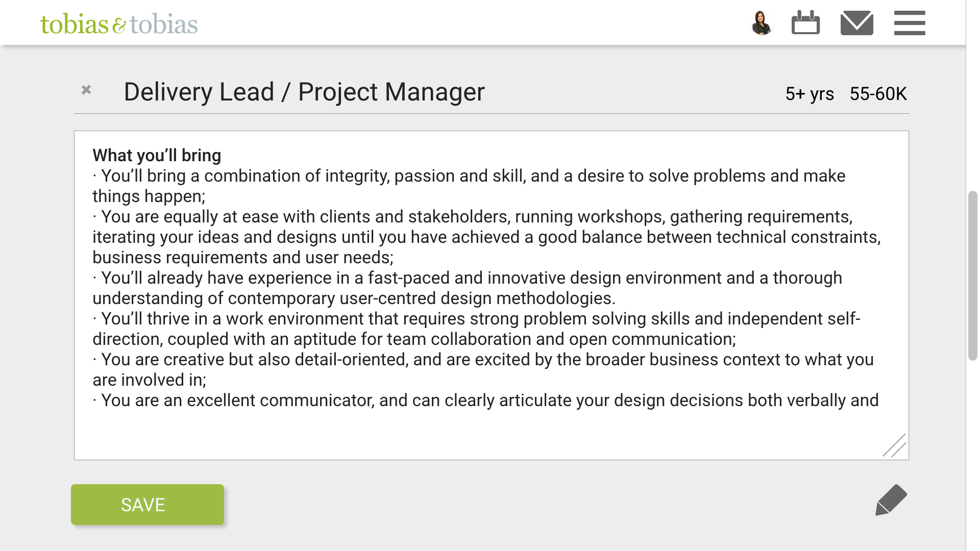Screen dimensions: 980x551
Task: Open the hamburger menu
Action: 909,23
